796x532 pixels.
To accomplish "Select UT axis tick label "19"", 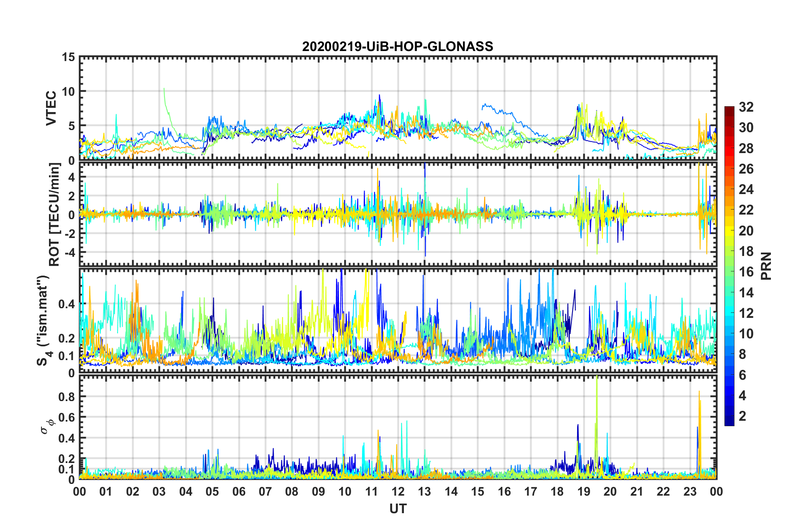I will pyautogui.click(x=584, y=491).
